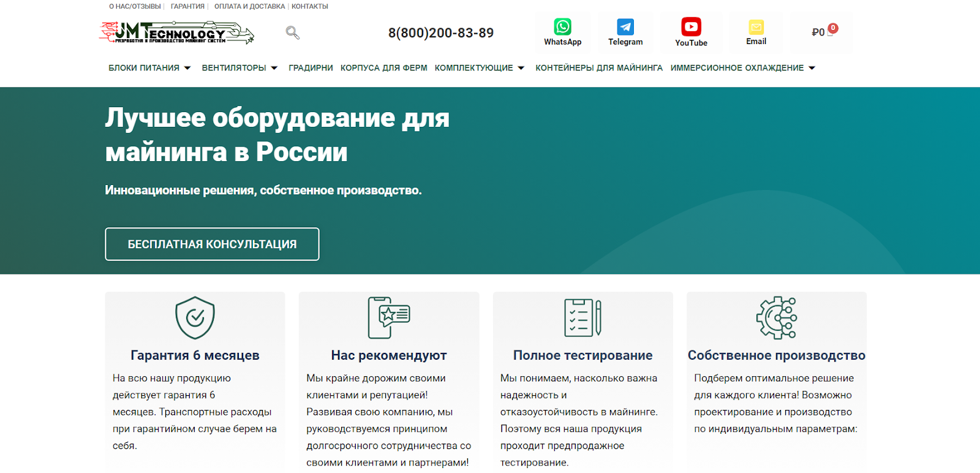
Task: Click the phone number 8(800)200-83-89
Action: coord(441,33)
